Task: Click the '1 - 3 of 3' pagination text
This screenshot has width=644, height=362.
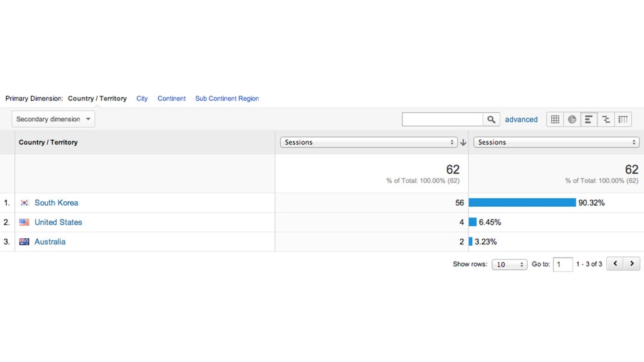Action: click(589, 264)
